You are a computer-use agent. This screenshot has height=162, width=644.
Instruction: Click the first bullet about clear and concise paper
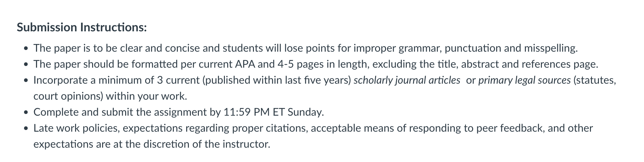tap(305, 48)
